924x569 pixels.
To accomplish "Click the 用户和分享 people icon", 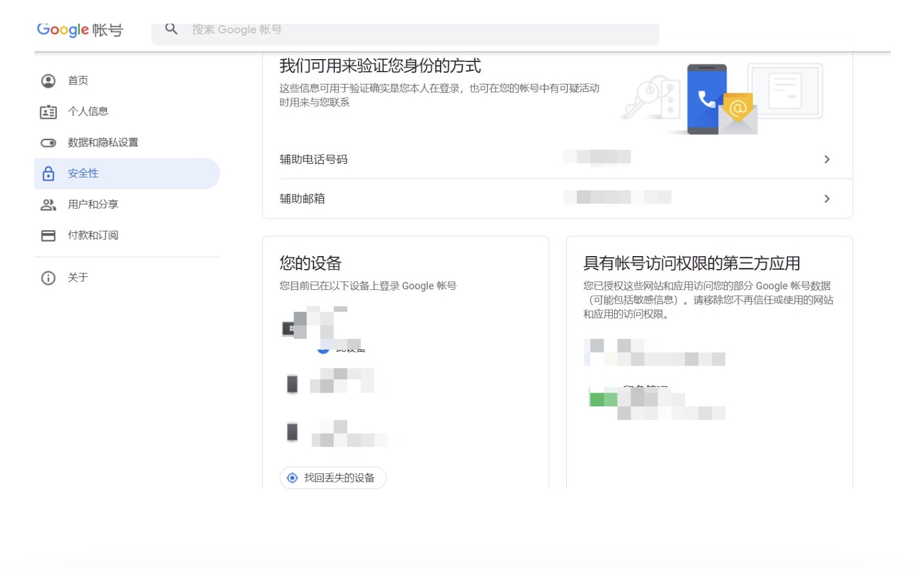I will (48, 205).
